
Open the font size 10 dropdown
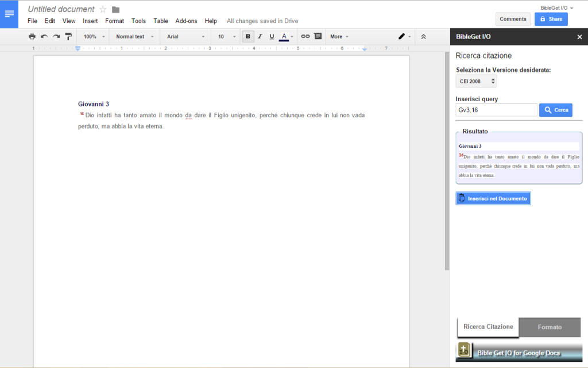point(226,36)
